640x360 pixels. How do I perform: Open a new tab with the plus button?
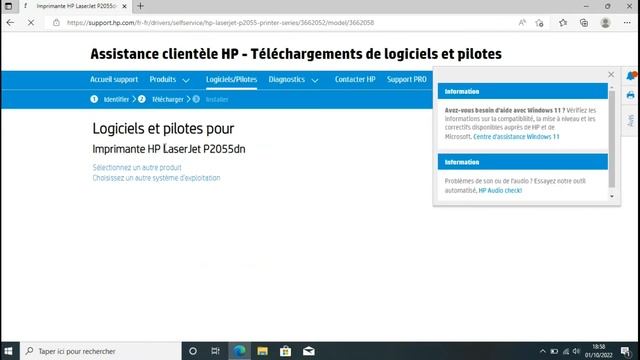click(x=140, y=6)
